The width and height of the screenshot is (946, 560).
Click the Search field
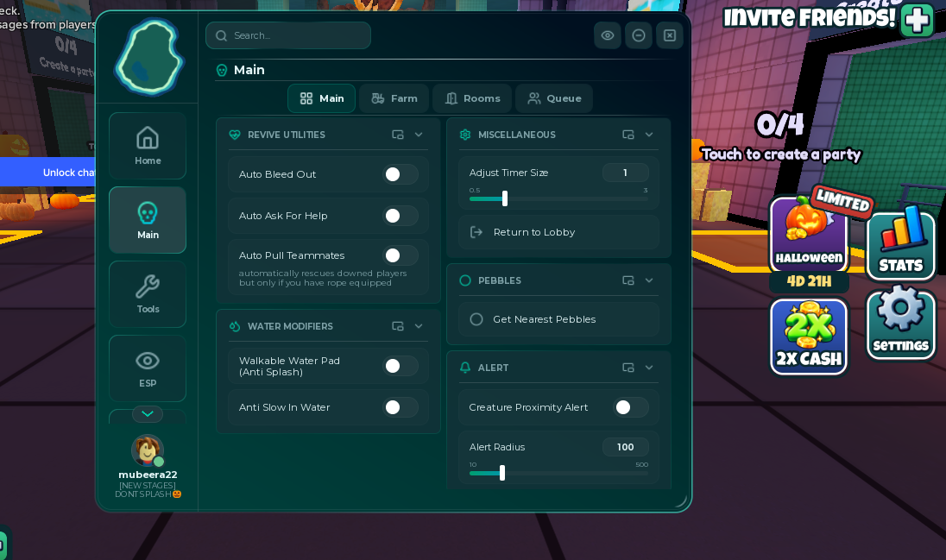point(288,35)
